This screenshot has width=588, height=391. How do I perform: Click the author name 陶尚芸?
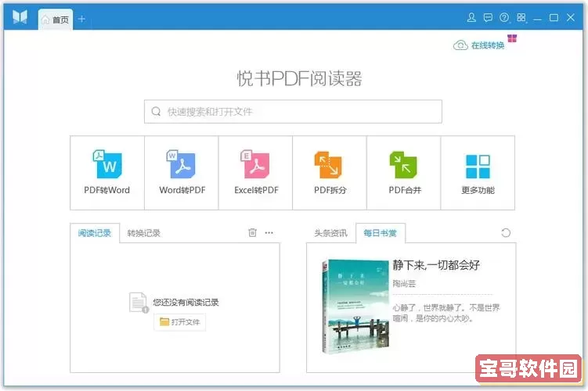coord(404,284)
